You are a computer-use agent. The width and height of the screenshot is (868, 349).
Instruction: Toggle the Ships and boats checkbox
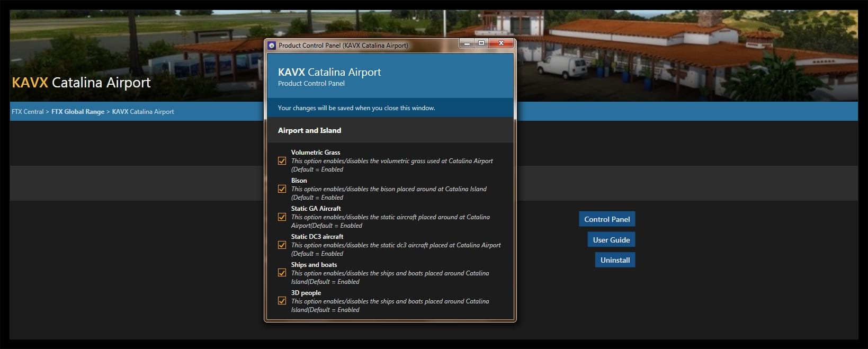282,273
